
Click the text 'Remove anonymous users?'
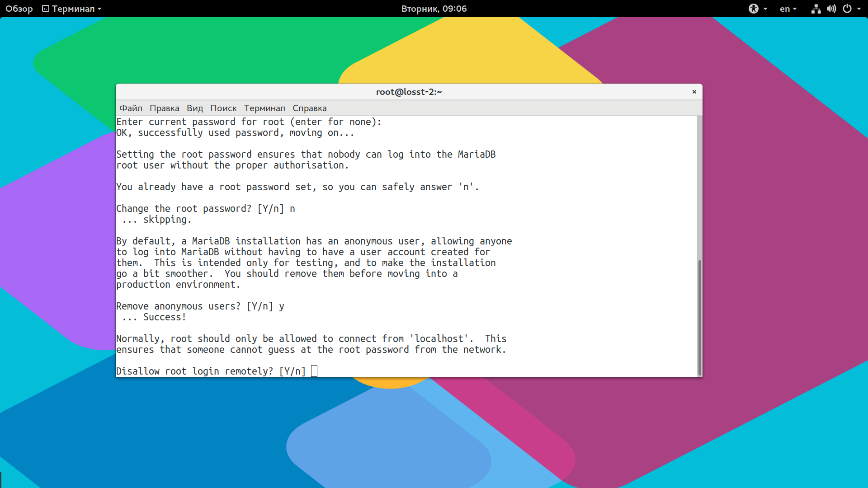click(x=179, y=306)
